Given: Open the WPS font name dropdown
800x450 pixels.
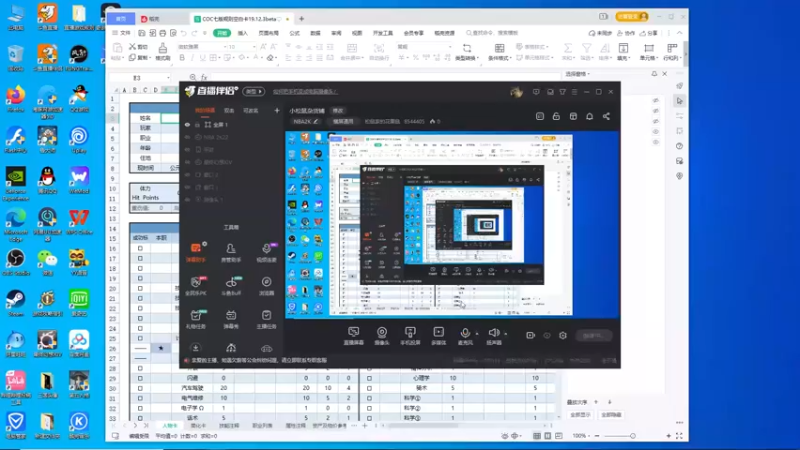Looking at the screenshot, I should [x=223, y=47].
